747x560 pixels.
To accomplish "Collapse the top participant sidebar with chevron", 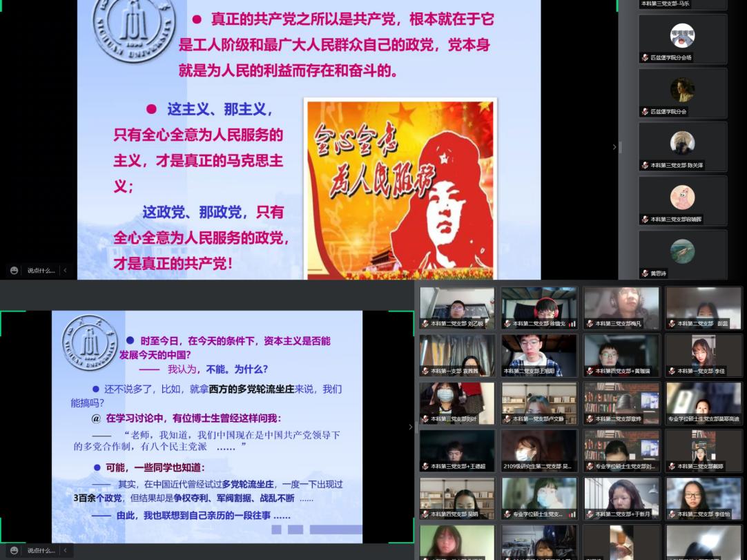I will pos(614,147).
